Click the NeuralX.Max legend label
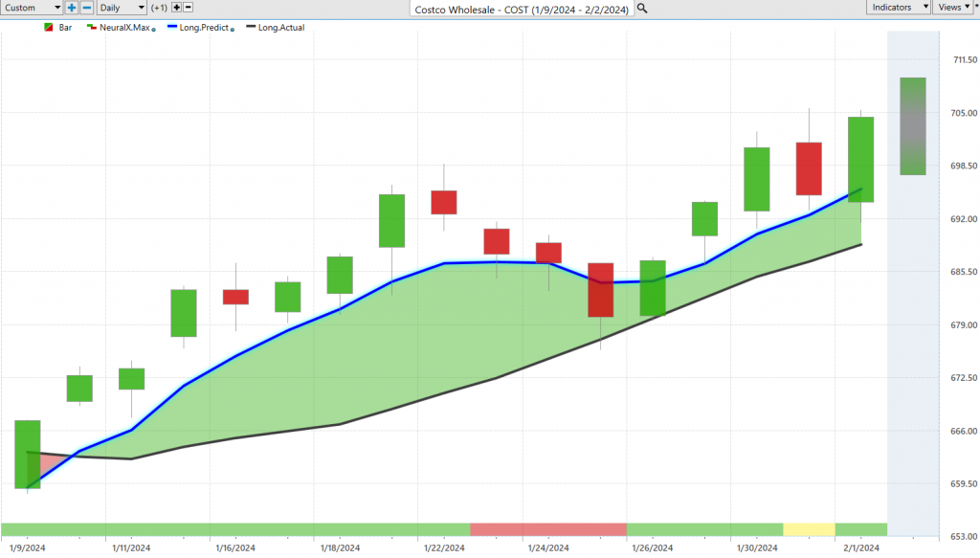Screen dimensions: 980x558 point(124,28)
